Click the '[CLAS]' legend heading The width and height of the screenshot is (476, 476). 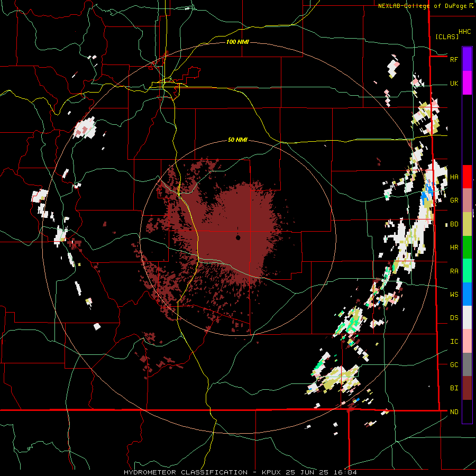pos(447,36)
